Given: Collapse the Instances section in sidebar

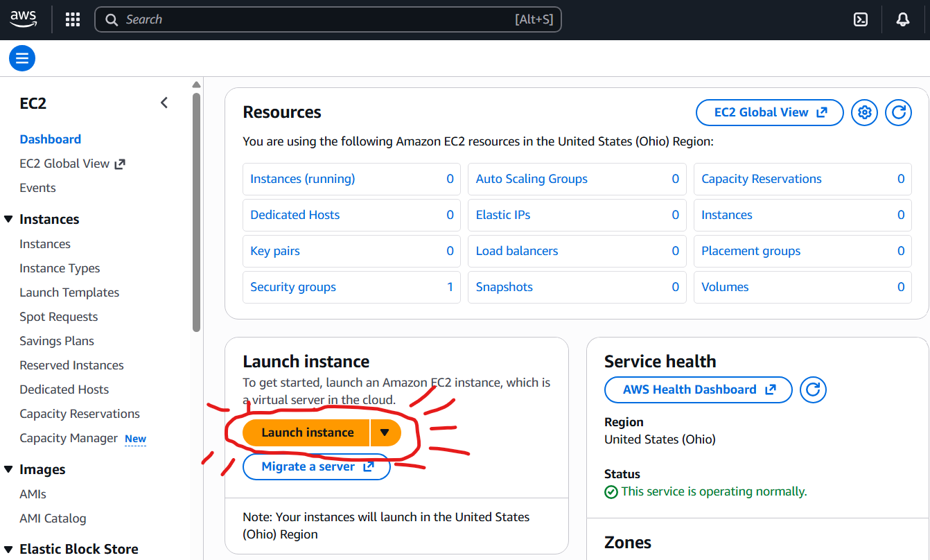Looking at the screenshot, I should (x=8, y=219).
